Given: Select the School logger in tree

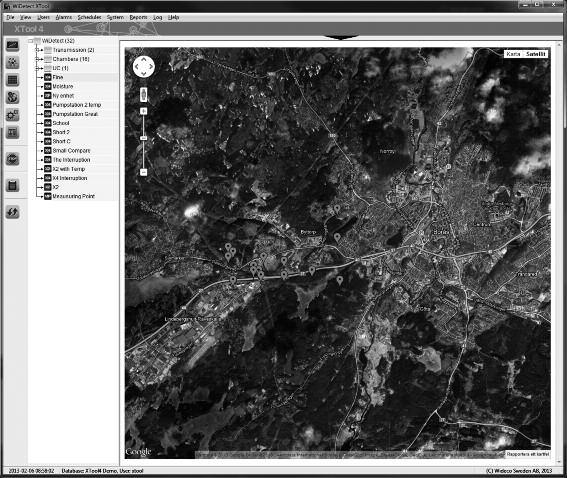Looking at the screenshot, I should [x=61, y=123].
